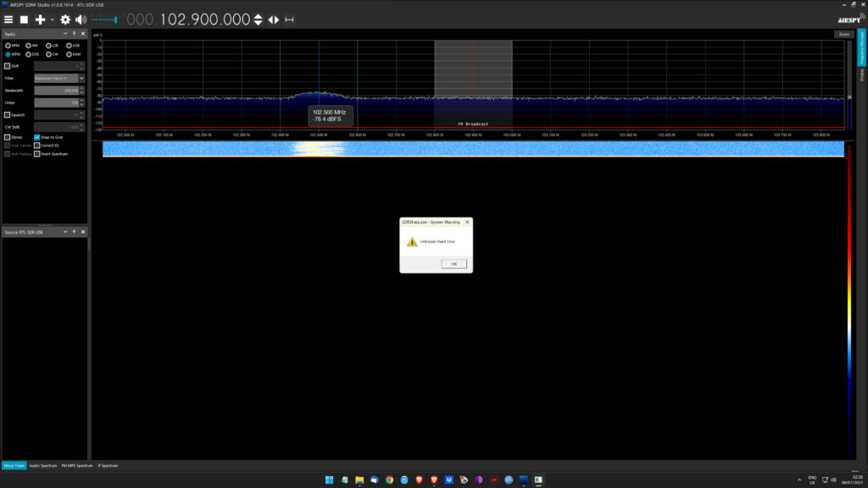Stop the radio with the stop button
868x488 pixels.
(x=24, y=19)
